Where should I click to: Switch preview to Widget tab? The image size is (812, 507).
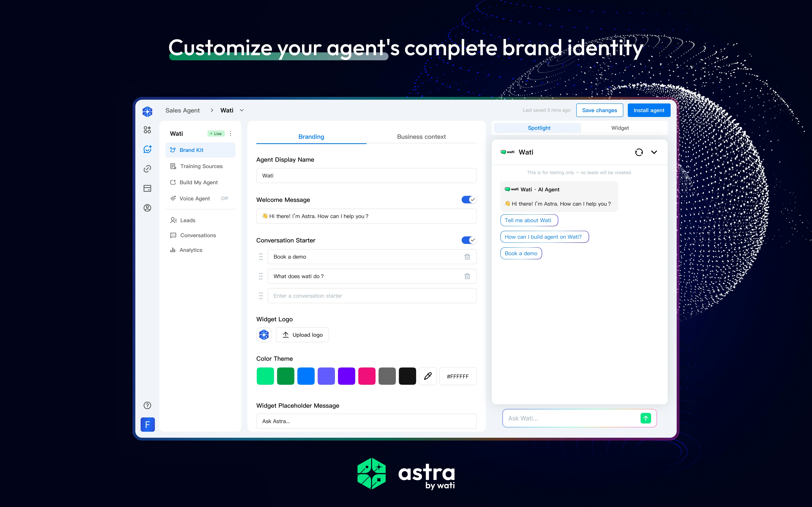(x=620, y=128)
